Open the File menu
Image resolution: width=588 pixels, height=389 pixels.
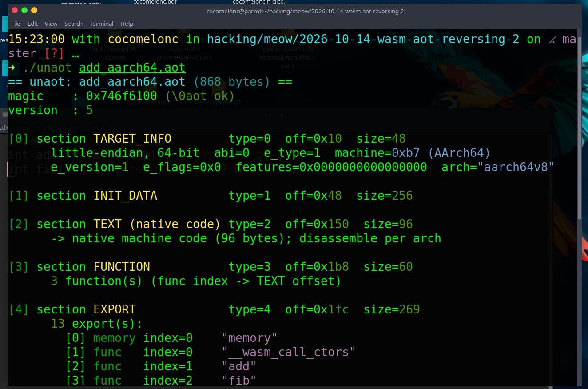tap(16, 24)
